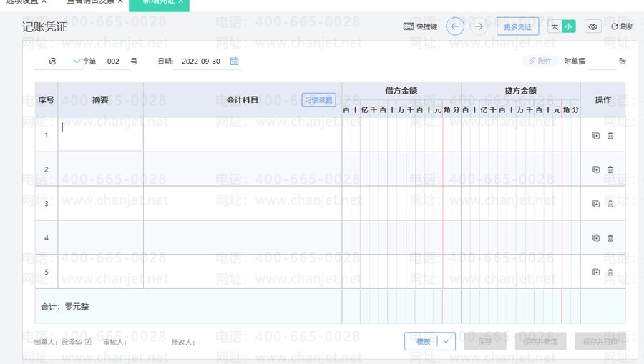Click the row 1 debit amount cell
The image size is (644, 364).
[401, 134]
